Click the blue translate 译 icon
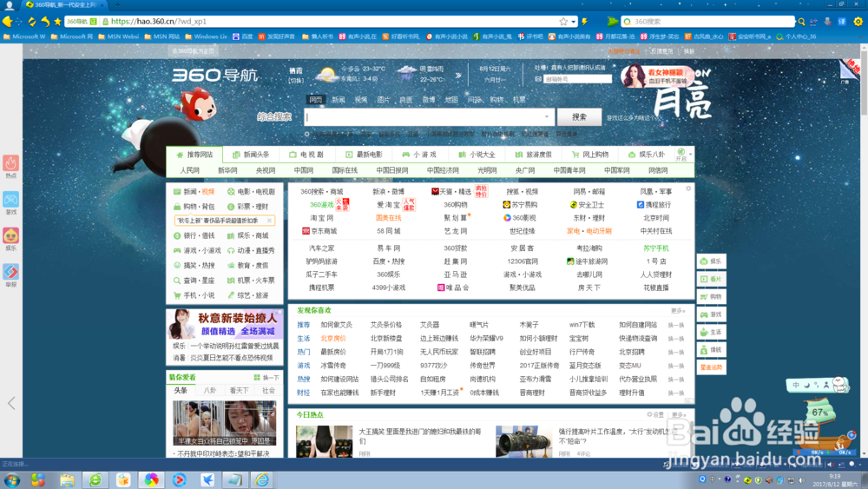This screenshot has height=489, width=868. tap(842, 22)
